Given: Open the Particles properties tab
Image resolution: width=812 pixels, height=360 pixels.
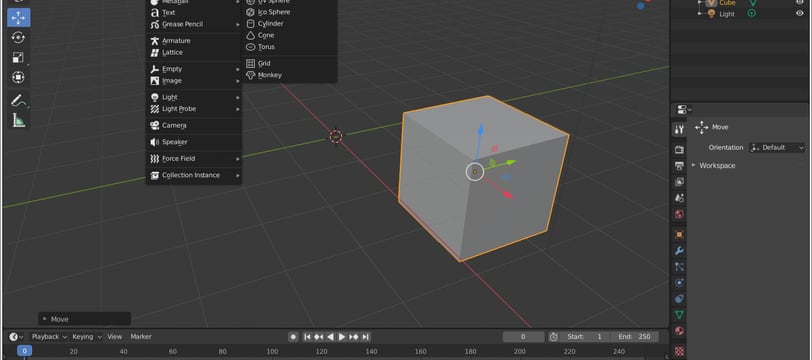Looking at the screenshot, I should [679, 267].
